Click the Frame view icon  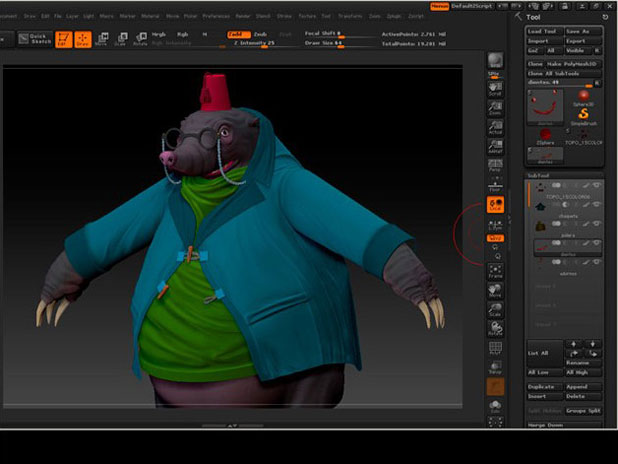[x=494, y=272]
